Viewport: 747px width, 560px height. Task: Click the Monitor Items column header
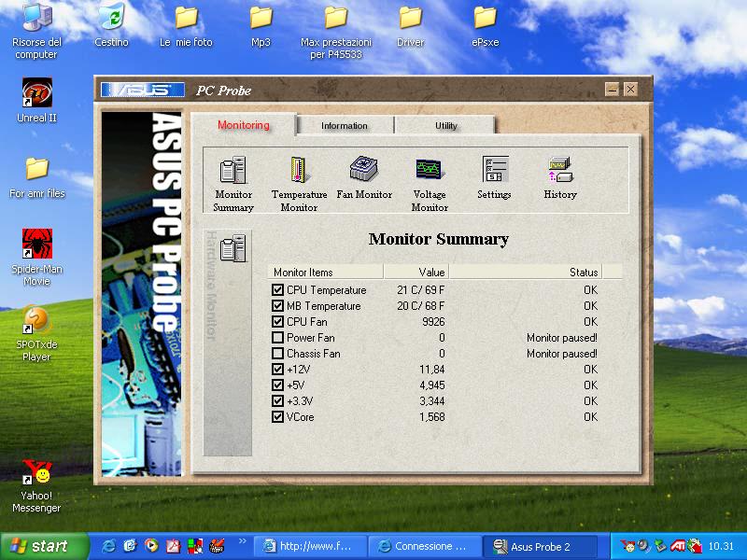(x=326, y=272)
